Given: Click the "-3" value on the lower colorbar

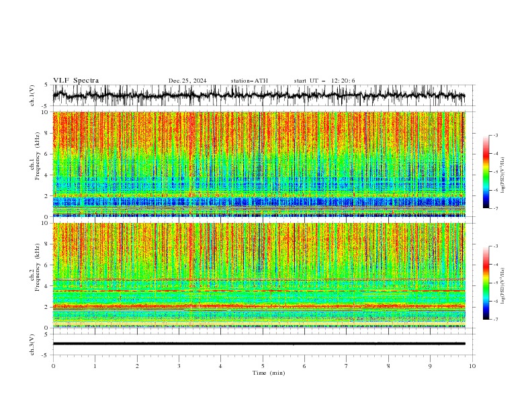Looking at the screenshot, I should (496, 246).
